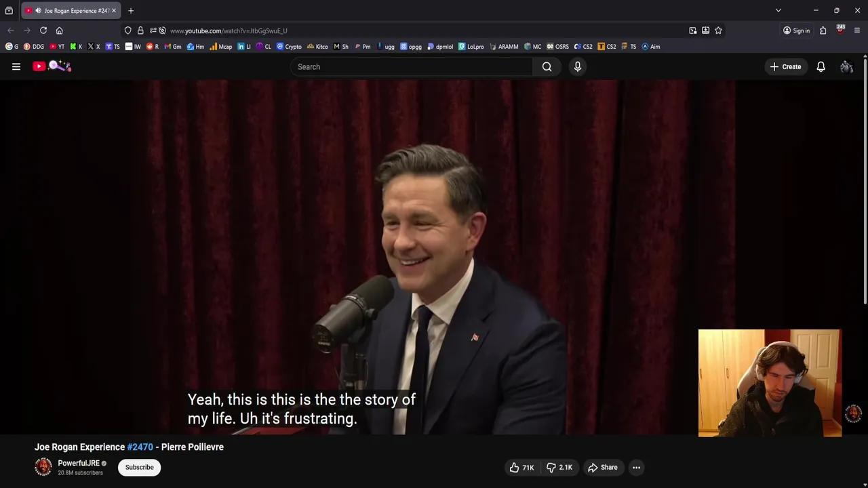Open picture-in-picture icon in address bar
The image size is (868, 488).
pyautogui.click(x=692, y=30)
